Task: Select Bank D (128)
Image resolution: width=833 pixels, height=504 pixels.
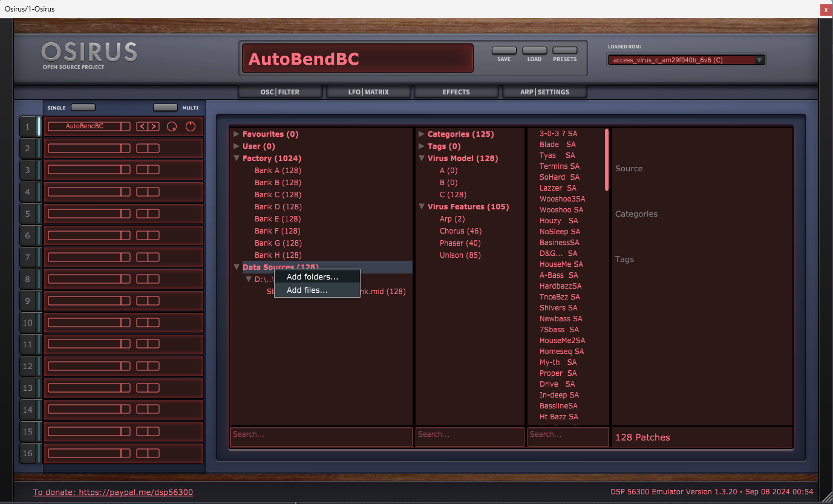Action: (278, 207)
